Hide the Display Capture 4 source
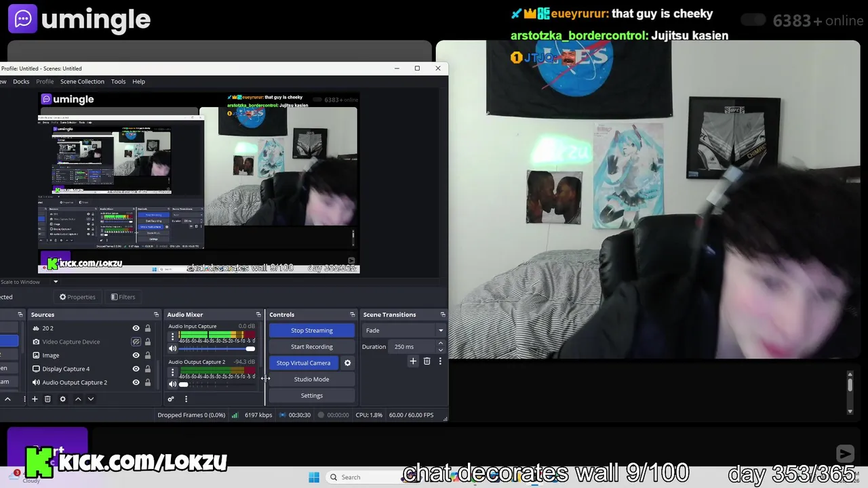The image size is (868, 488). 136,369
